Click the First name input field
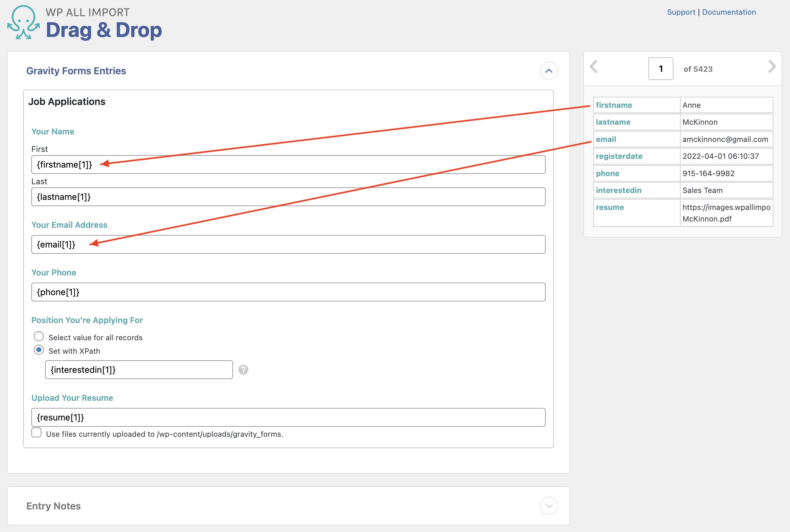This screenshot has height=532, width=790. click(288, 164)
